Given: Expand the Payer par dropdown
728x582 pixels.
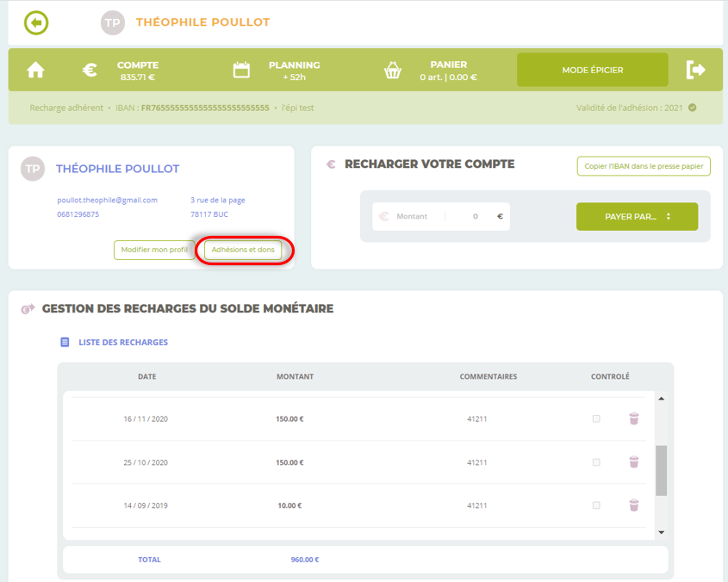Looking at the screenshot, I should (x=637, y=217).
